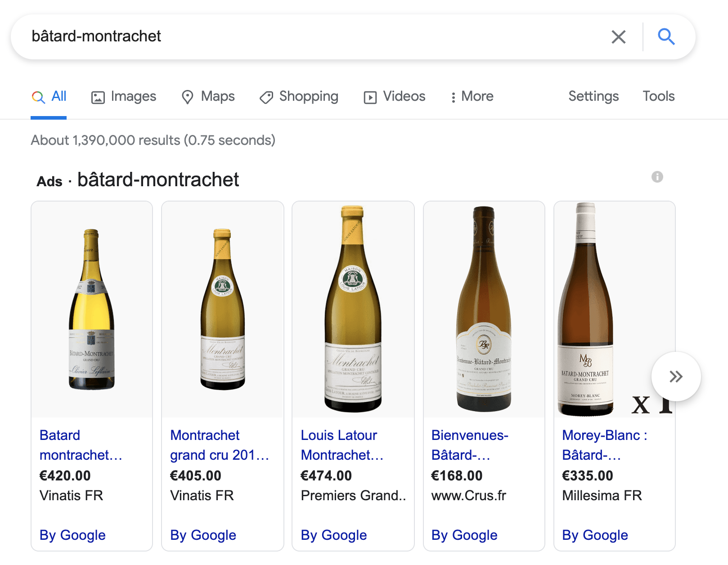Viewport: 728px width, 565px height.
Task: Click By Google on the €405.00 card
Action: click(x=203, y=535)
